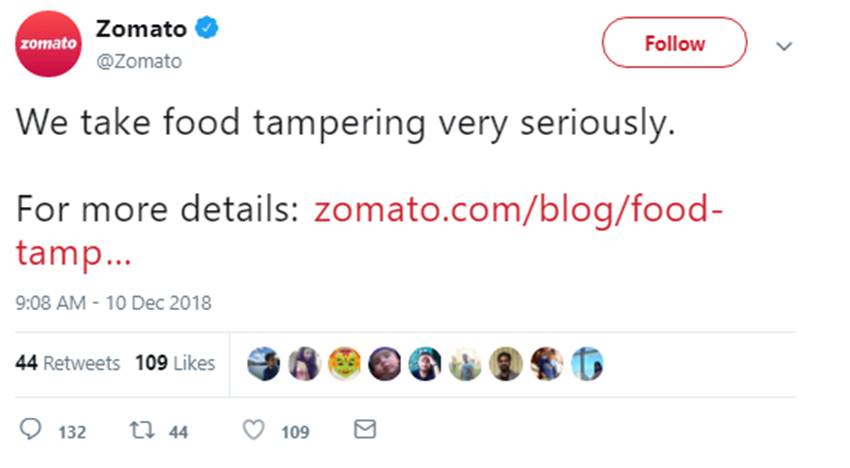Like the tweet with the heart icon
Viewport: 850px width, 468px height.
coord(255,431)
